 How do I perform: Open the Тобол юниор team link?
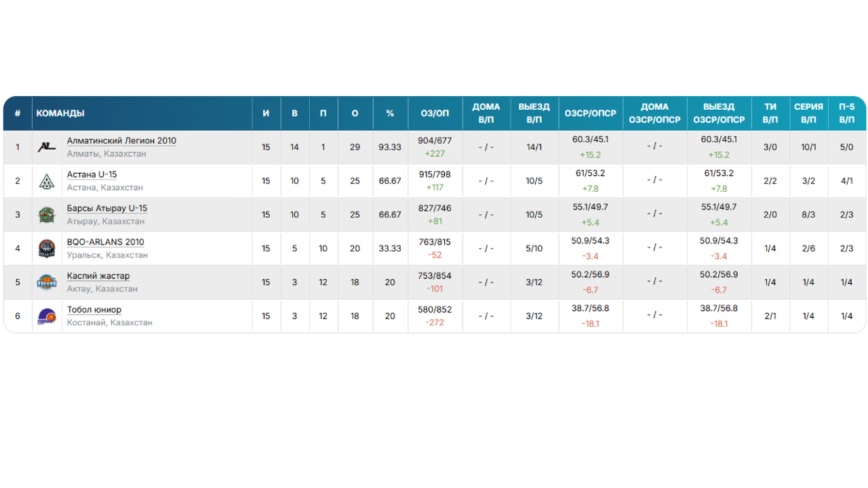point(94,310)
